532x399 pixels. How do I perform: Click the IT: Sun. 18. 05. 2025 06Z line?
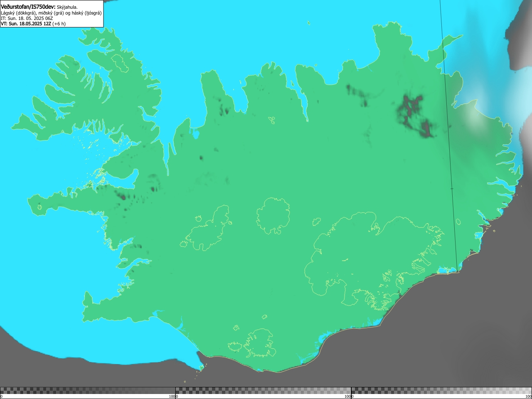click(x=27, y=18)
